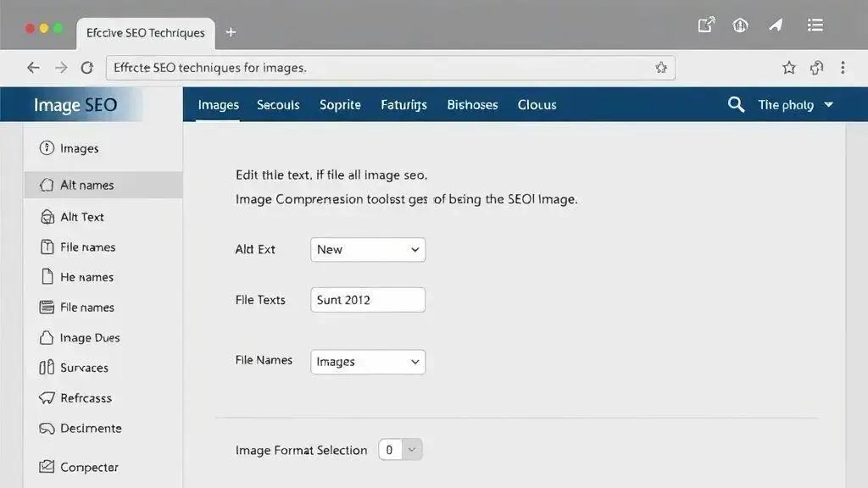Open the search magnifier in the header

(x=734, y=104)
